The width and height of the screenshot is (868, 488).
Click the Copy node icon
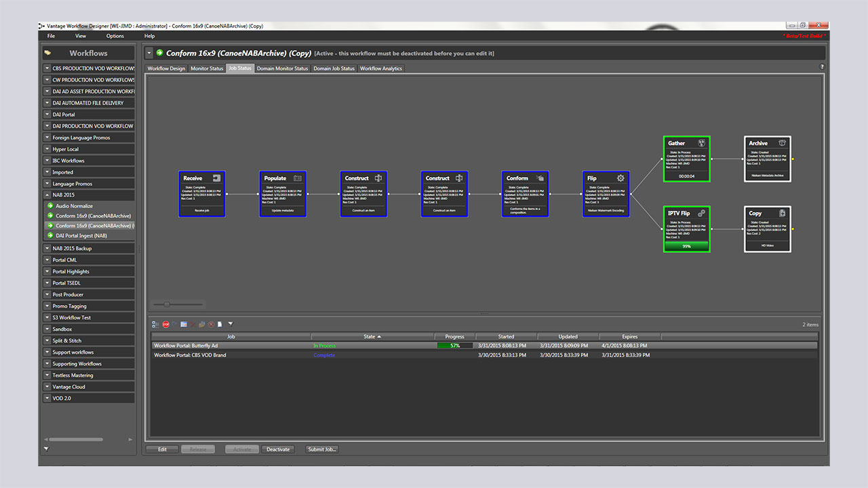tap(782, 213)
